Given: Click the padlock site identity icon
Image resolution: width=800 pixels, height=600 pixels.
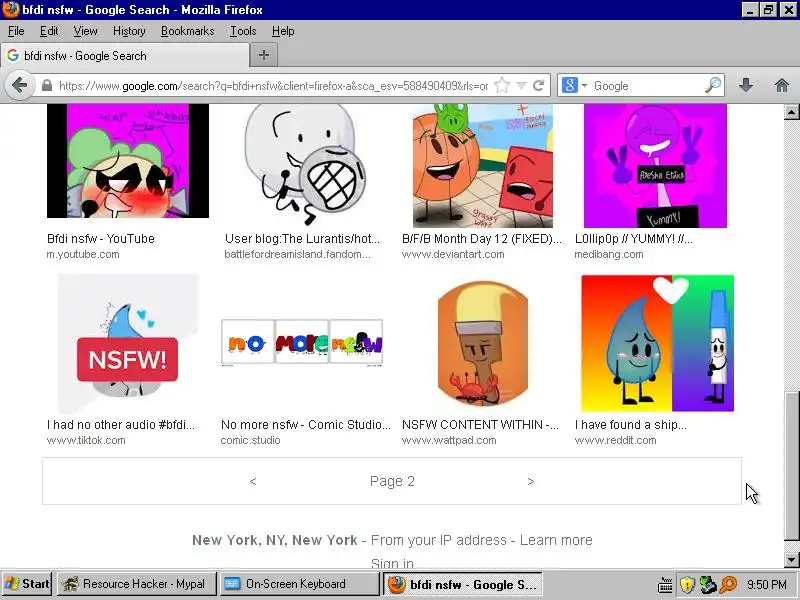Looking at the screenshot, I should 47,85.
